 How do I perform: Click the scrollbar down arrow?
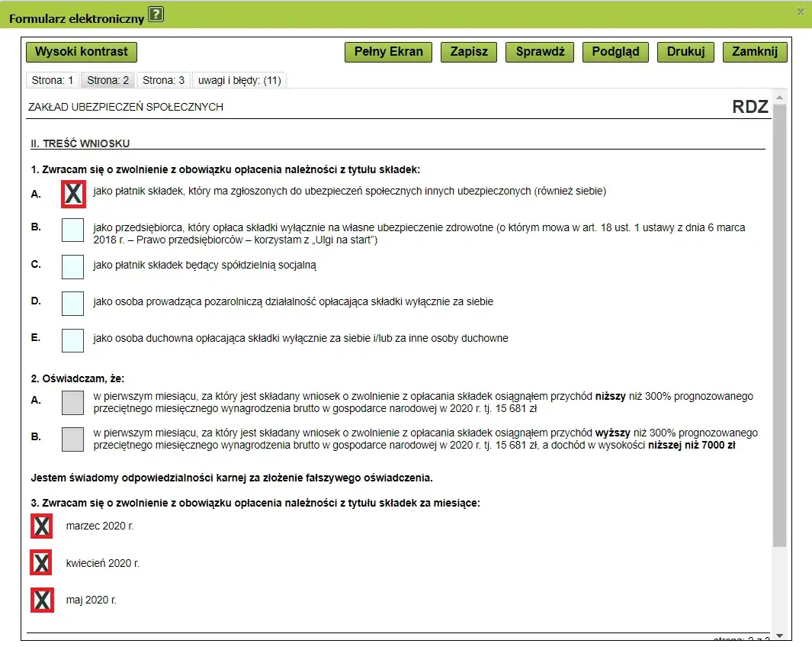click(x=779, y=634)
